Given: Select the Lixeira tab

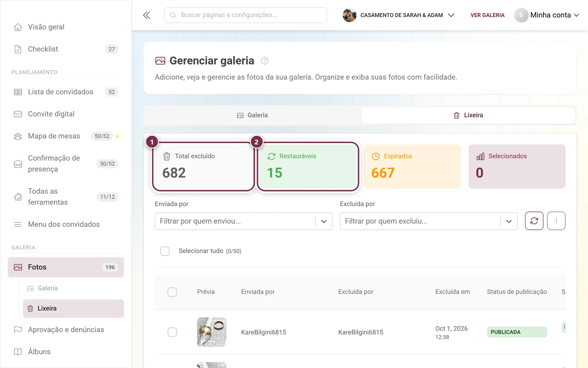Looking at the screenshot, I should [x=468, y=115].
